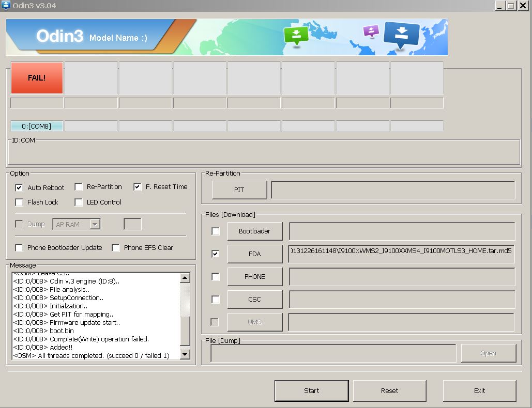Click the Reset button
The width and height of the screenshot is (532, 408).
[x=389, y=391]
